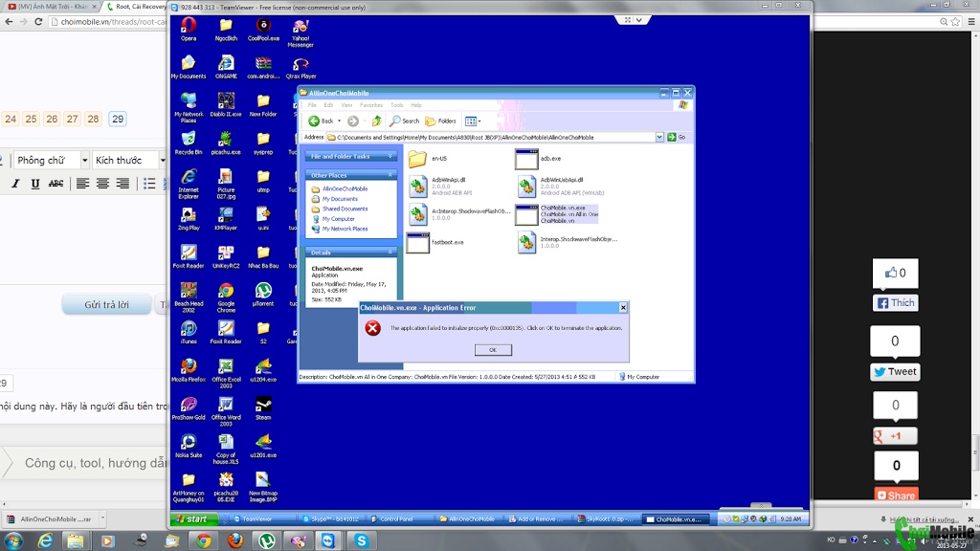
Task: Click the Explorer Up folder button
Action: (x=377, y=121)
